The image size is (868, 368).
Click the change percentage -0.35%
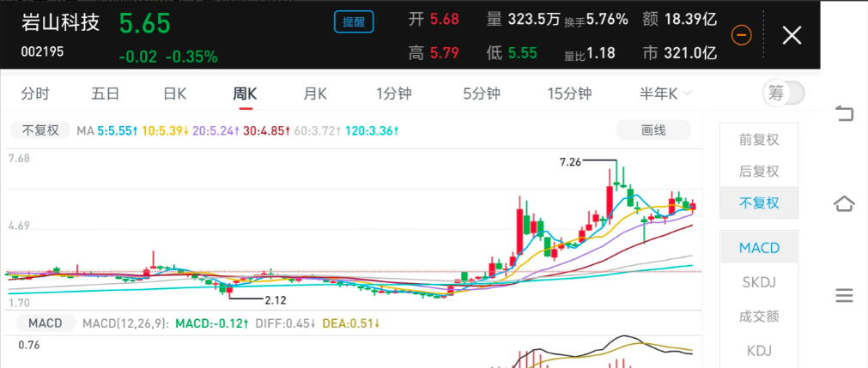click(x=191, y=57)
